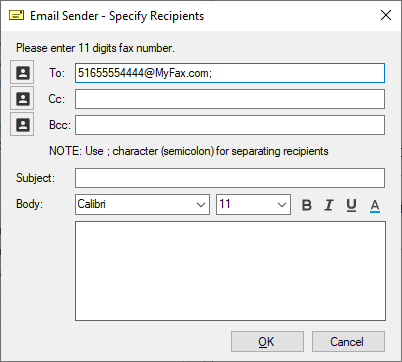402x362 pixels.
Task: Open address book for Bcc recipients
Action: [x=22, y=124]
